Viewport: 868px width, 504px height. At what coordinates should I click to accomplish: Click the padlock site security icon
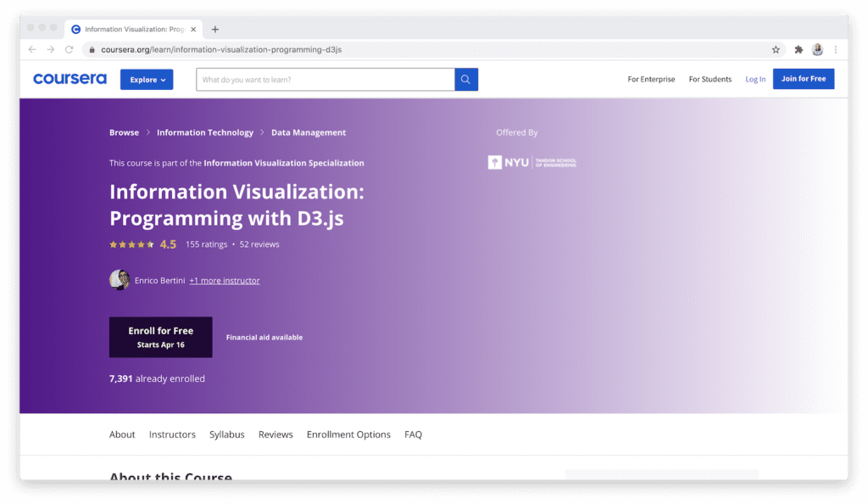[92, 50]
